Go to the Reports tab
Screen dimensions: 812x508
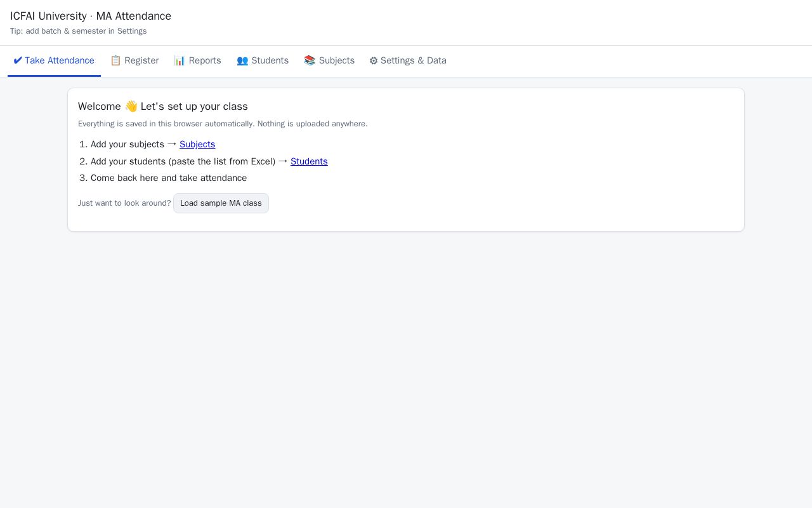pos(198,61)
